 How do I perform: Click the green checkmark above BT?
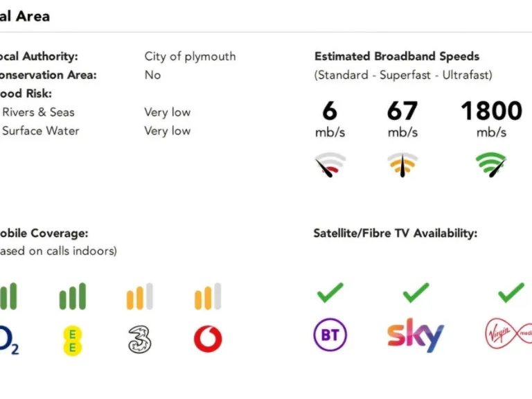330,292
